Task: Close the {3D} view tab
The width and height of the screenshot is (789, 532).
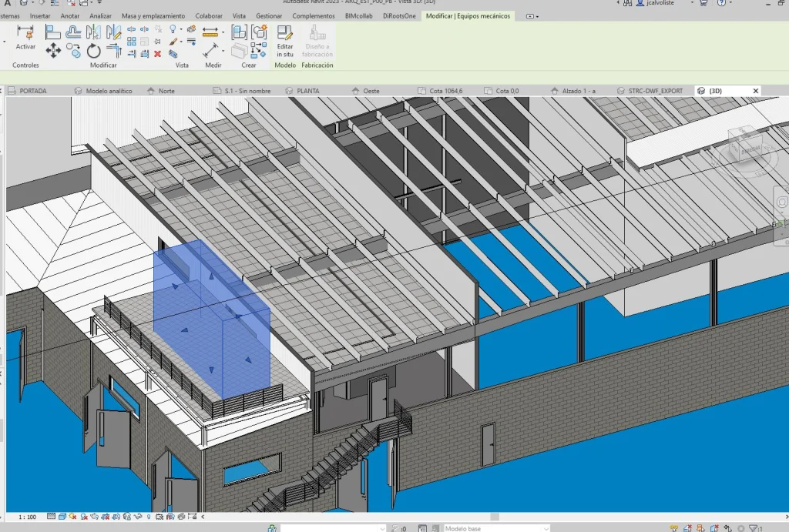Action: pyautogui.click(x=756, y=91)
